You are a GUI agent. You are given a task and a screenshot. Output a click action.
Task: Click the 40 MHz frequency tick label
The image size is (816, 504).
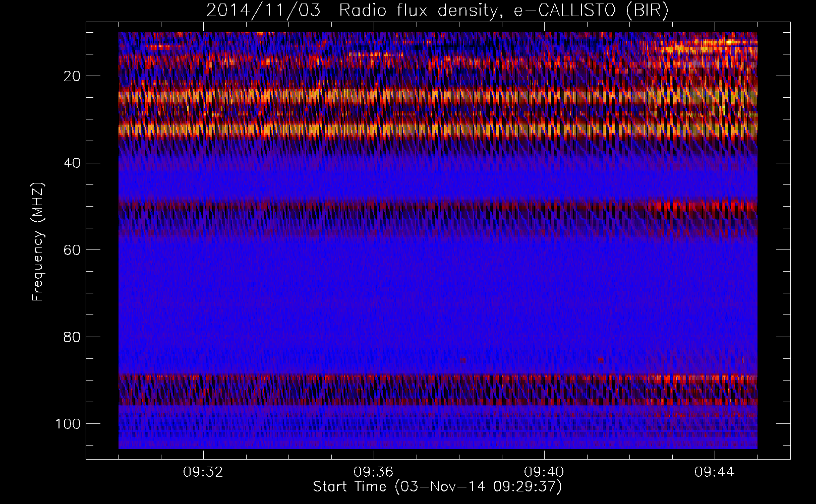(73, 163)
